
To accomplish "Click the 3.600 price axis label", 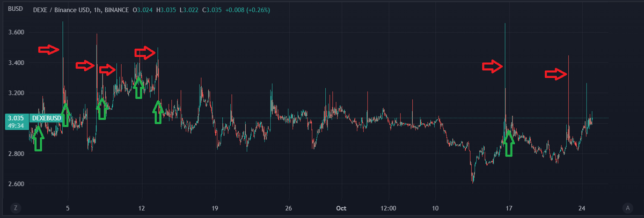I will point(15,33).
